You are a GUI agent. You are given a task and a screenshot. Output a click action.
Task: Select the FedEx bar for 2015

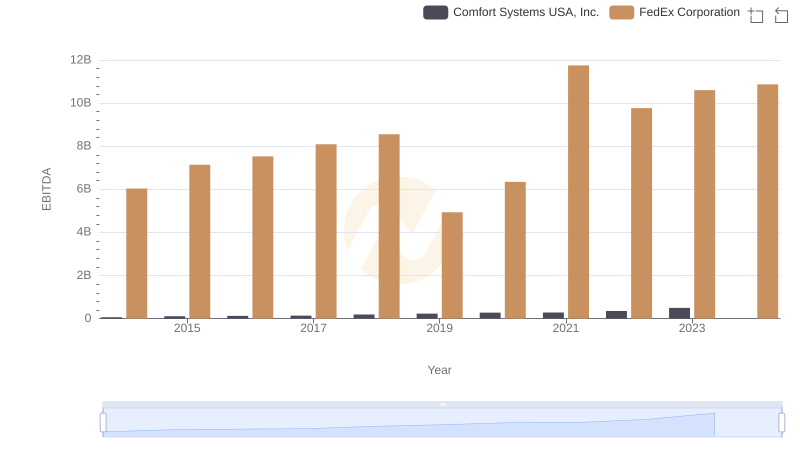click(199, 241)
